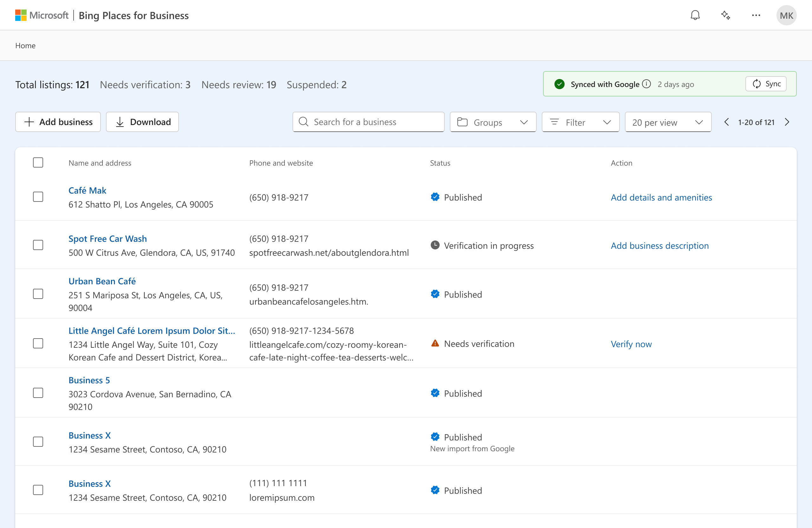
Task: Click the Sync refresh icon
Action: [x=757, y=84]
